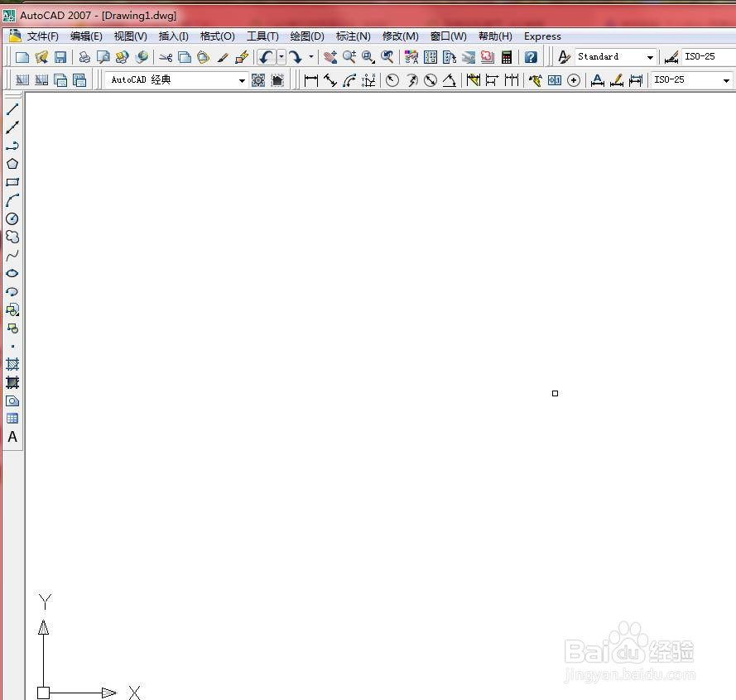Click the Pan Realtime hand icon
736x700 pixels.
tap(330, 57)
